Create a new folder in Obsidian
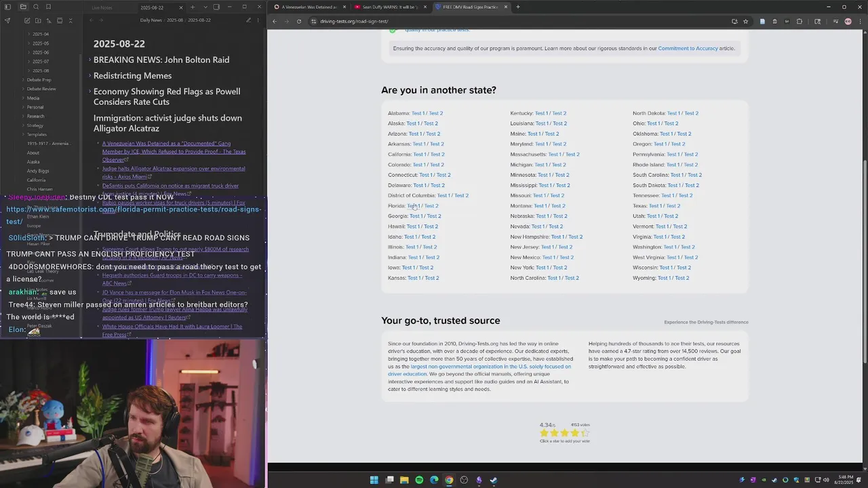868x488 pixels. pos(38,20)
